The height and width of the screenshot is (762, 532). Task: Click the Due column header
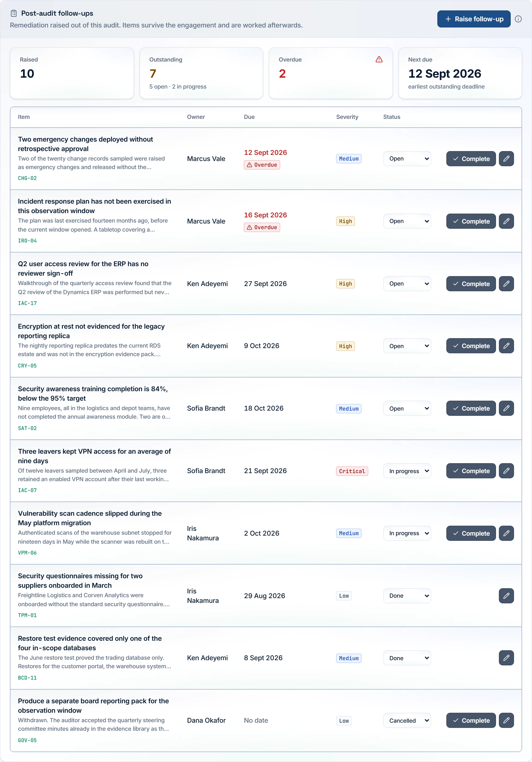point(249,117)
